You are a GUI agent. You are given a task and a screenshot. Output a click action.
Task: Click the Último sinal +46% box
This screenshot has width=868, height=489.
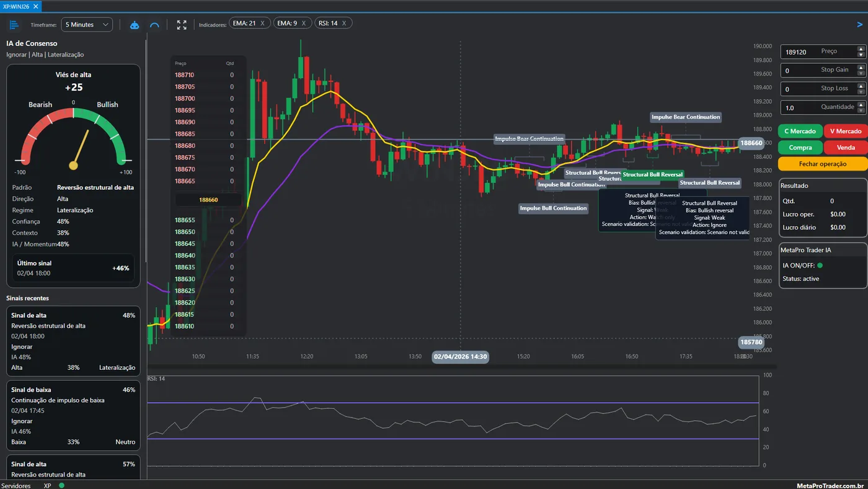coord(73,268)
